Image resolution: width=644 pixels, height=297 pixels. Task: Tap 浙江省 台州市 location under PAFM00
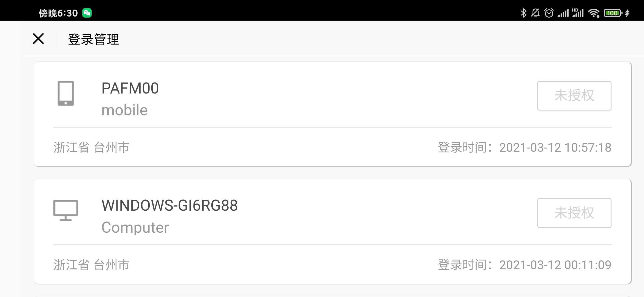pos(91,147)
